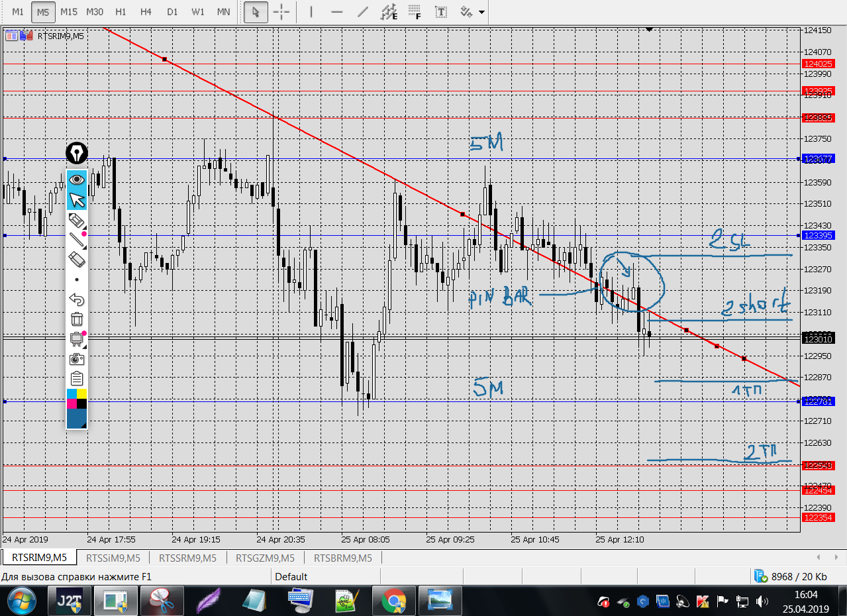The height and width of the screenshot is (616, 847).
Task: Click the volume speaker tray icon
Action: (x=762, y=601)
